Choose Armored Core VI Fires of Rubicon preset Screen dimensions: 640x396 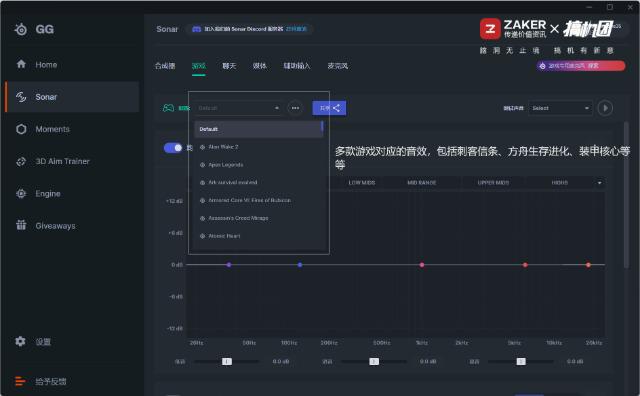tap(258, 200)
